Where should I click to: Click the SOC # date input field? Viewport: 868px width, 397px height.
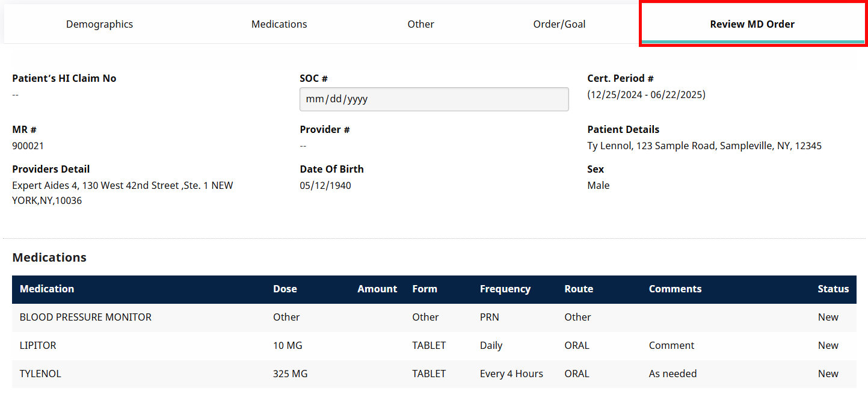[x=434, y=99]
